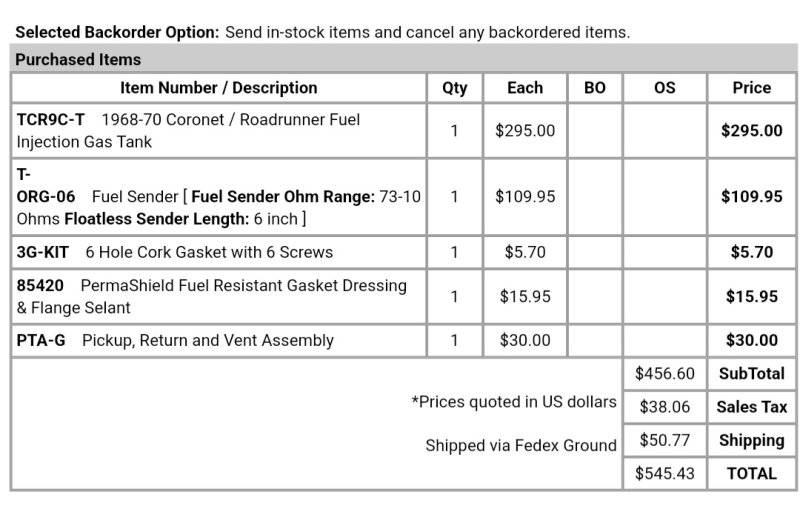Screen dimensions: 800x509
Task: Click the Purchased Items section header
Action: point(78,59)
